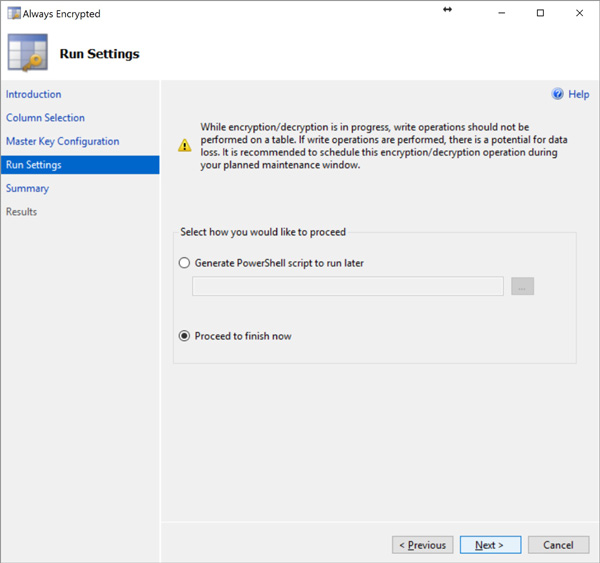This screenshot has height=563, width=600.
Task: Maximize the Always Encrypted window
Action: point(541,14)
